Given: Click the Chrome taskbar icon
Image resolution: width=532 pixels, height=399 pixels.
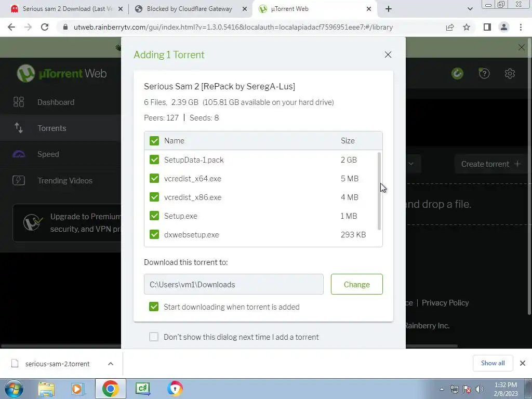Looking at the screenshot, I should click(110, 389).
